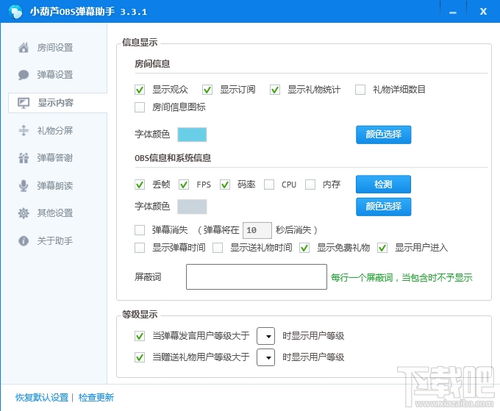This screenshot has width=500, height=411.
Task: Click the 礼物分屏 split icon
Action: (x=23, y=130)
